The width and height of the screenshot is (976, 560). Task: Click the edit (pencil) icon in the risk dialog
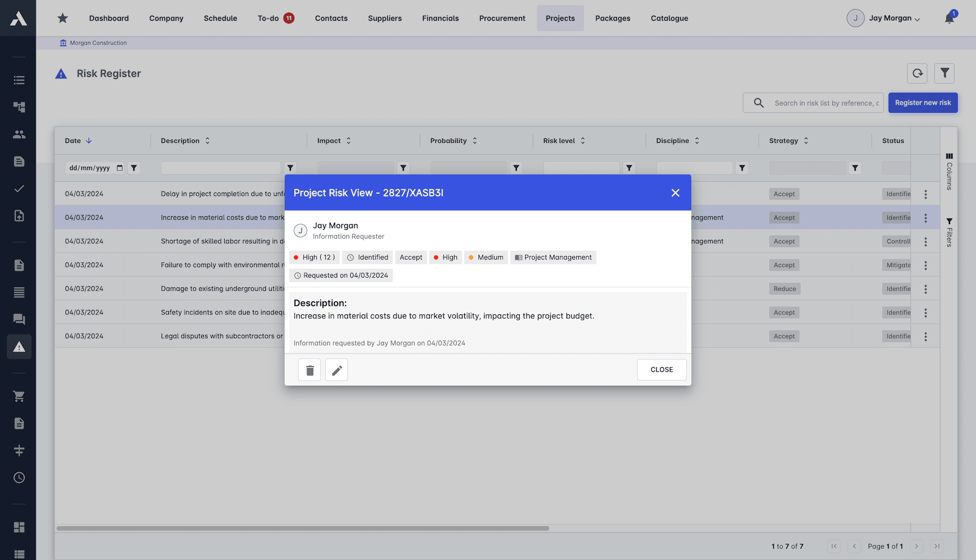[336, 370]
